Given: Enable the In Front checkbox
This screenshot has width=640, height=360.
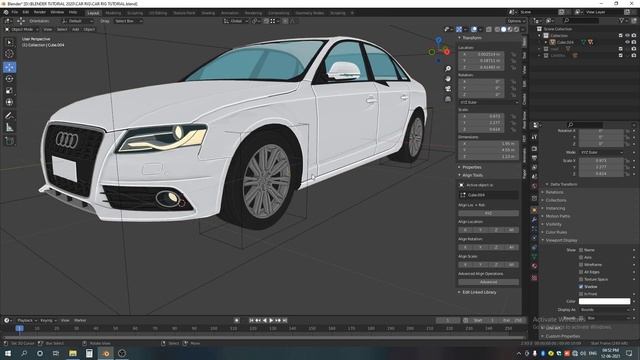Looking at the screenshot, I should coord(581,294).
